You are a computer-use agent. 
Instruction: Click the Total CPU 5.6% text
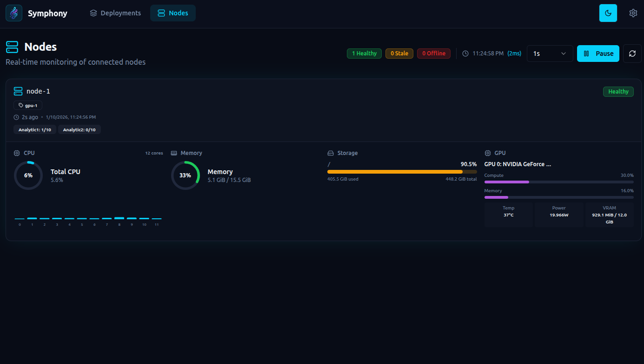[66, 175]
